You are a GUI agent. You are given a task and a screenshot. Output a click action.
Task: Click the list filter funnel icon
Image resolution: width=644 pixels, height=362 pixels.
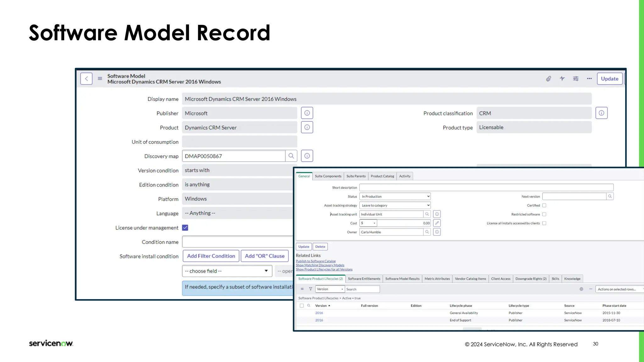tap(310, 289)
